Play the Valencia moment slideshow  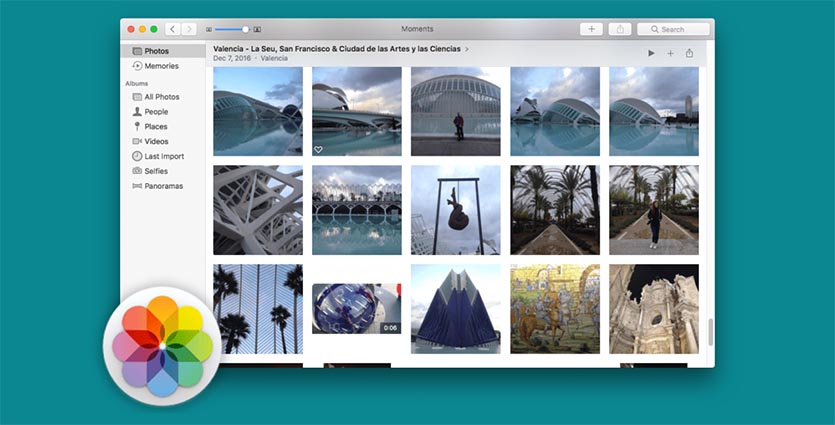(652, 53)
